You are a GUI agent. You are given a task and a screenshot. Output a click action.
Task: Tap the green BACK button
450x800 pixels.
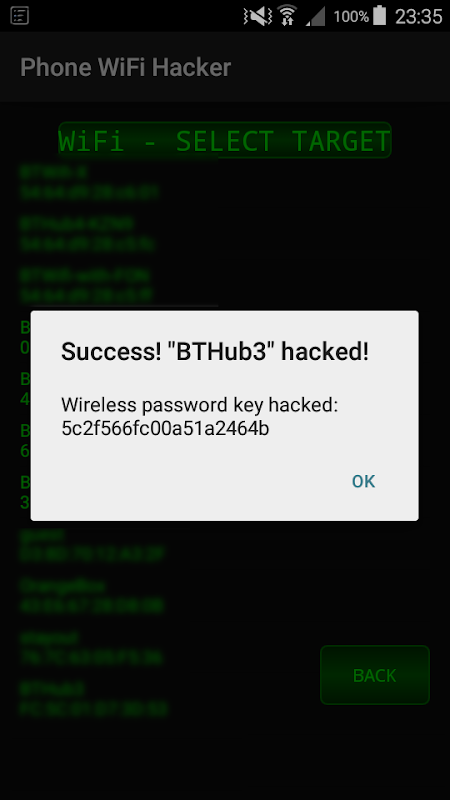click(375, 675)
